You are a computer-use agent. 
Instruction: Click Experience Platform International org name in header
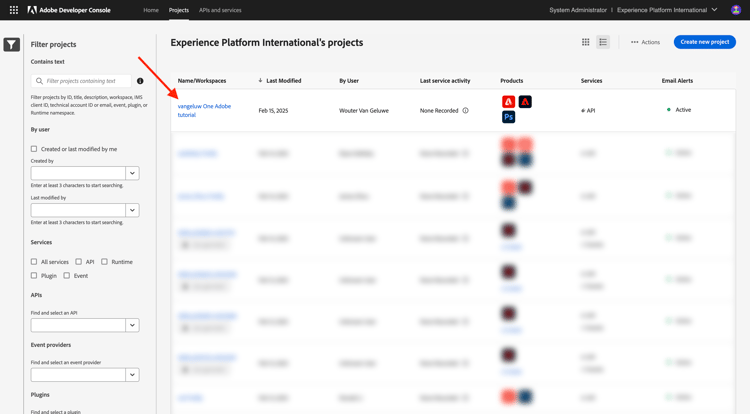662,10
